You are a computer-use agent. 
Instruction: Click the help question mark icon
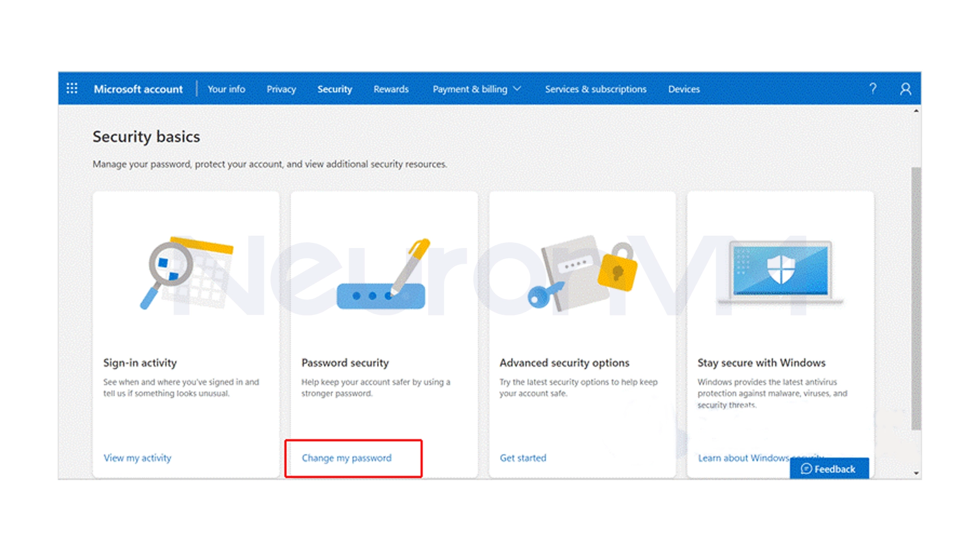873,89
